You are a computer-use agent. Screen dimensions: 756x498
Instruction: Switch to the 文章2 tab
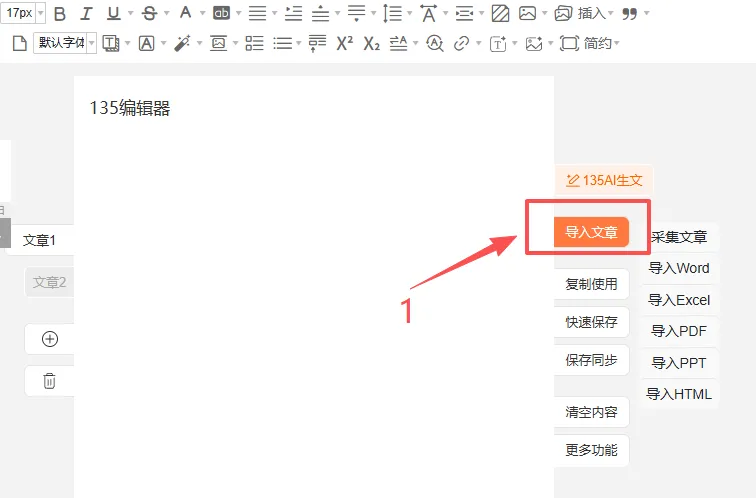[49, 282]
